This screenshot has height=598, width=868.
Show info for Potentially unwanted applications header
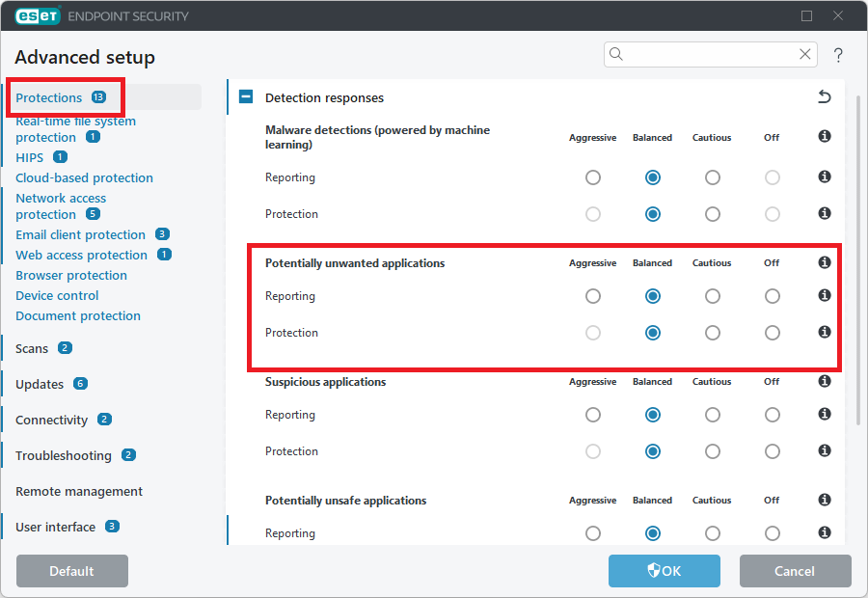click(x=825, y=262)
